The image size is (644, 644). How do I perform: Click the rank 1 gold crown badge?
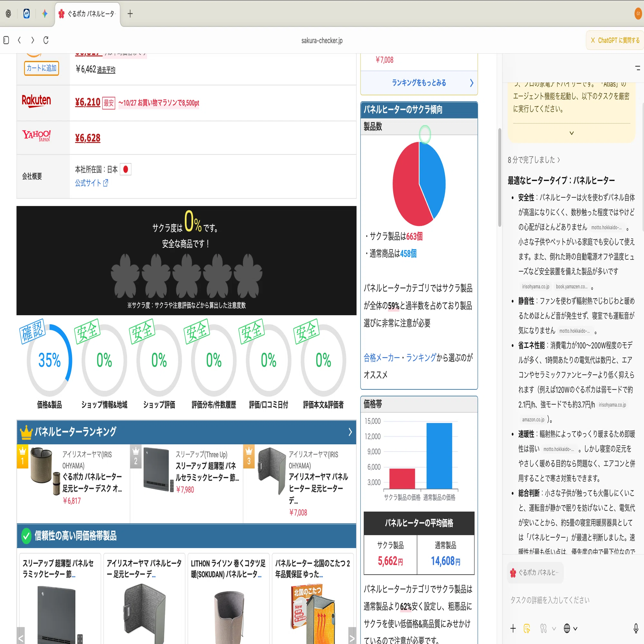[23, 456]
